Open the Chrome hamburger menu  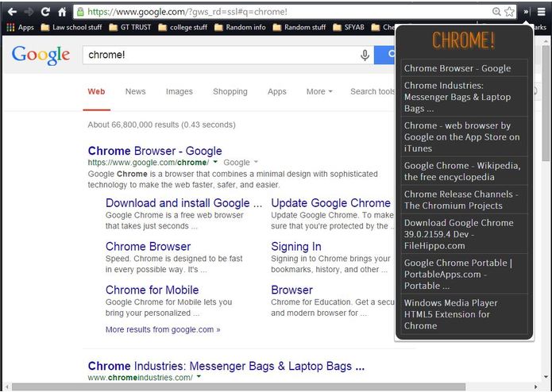[541, 12]
